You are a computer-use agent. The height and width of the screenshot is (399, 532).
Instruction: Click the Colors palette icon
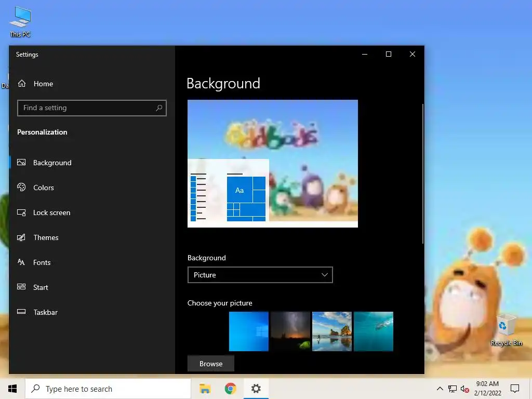pos(21,187)
